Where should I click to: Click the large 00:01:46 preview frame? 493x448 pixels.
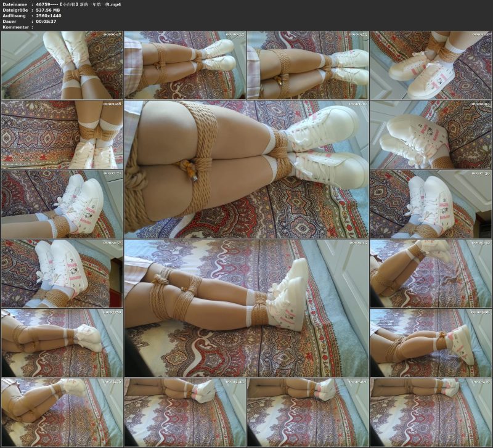(x=246, y=169)
